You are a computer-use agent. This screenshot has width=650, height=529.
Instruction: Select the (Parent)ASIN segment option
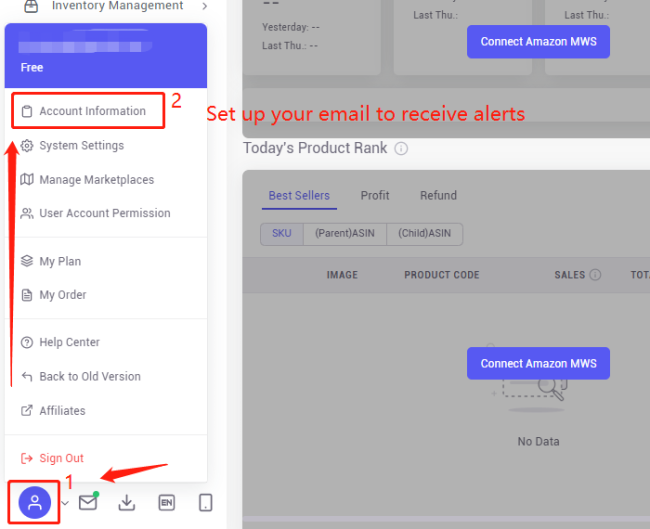345,233
